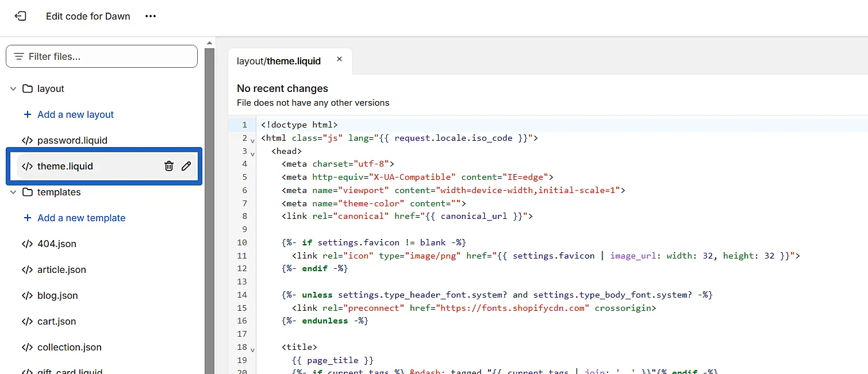Fold the head tag on line 3
Viewport: 868px width, 374px height.
pyautogui.click(x=253, y=153)
